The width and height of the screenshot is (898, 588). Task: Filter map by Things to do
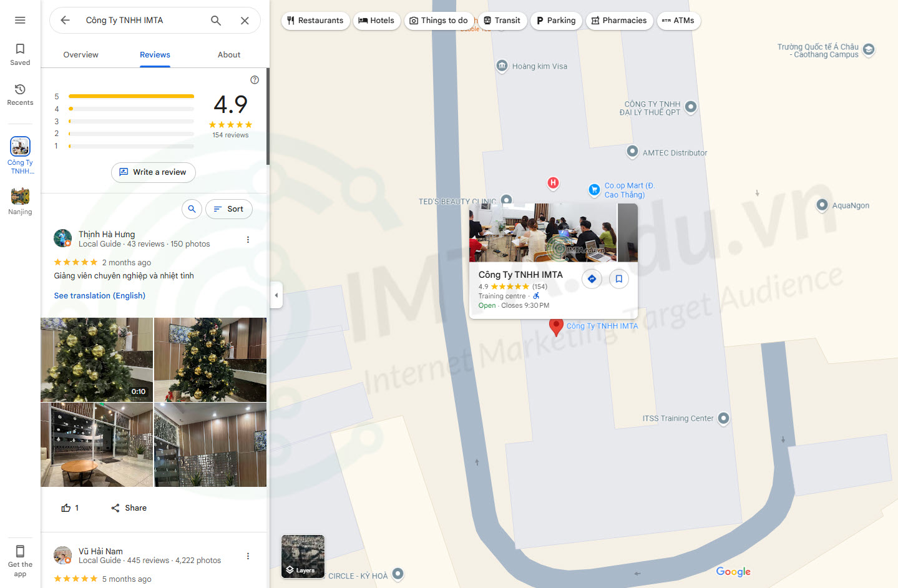pyautogui.click(x=439, y=21)
